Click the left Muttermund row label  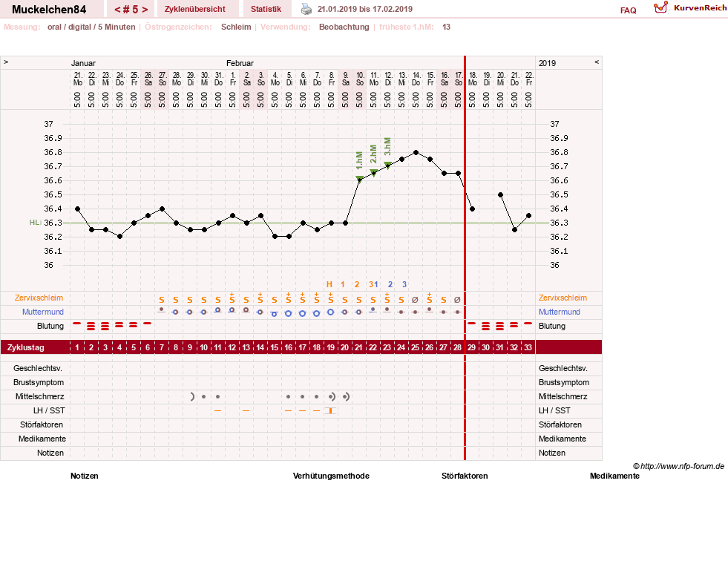tap(43, 312)
